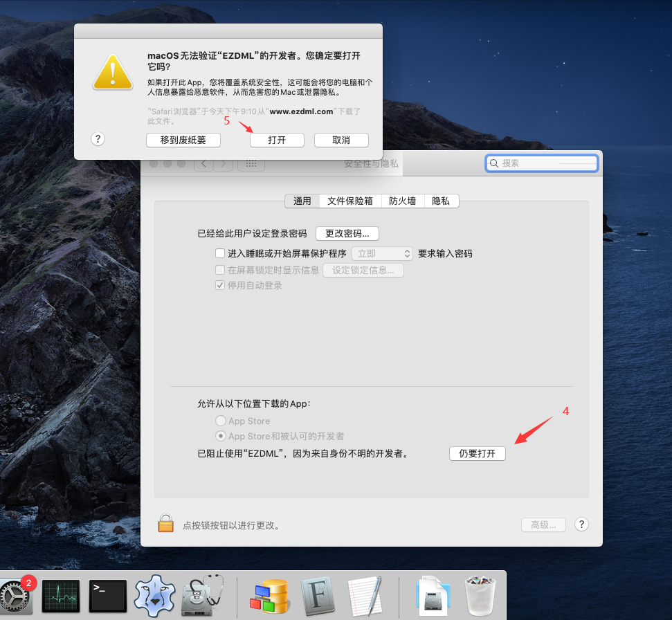The width and height of the screenshot is (672, 620).
Task: Click the text 点按锁按钮以进行更改。
Action: pyautogui.click(x=233, y=525)
